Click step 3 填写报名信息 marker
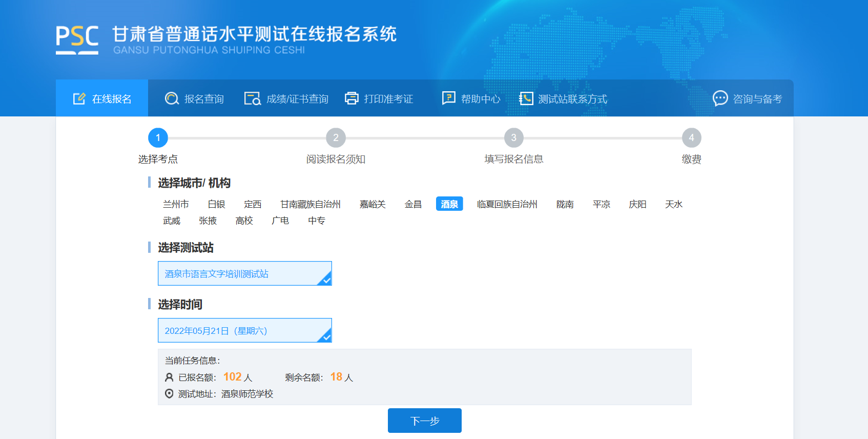 pyautogui.click(x=513, y=137)
